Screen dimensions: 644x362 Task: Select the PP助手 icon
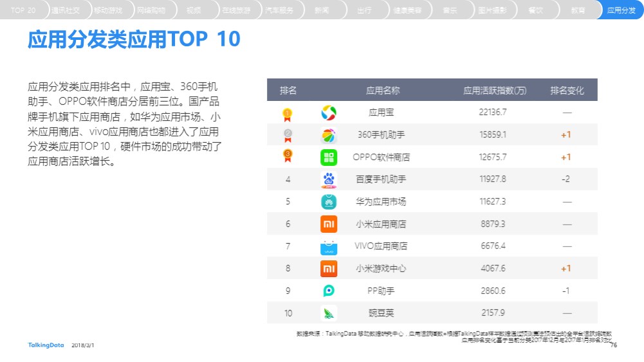click(329, 291)
